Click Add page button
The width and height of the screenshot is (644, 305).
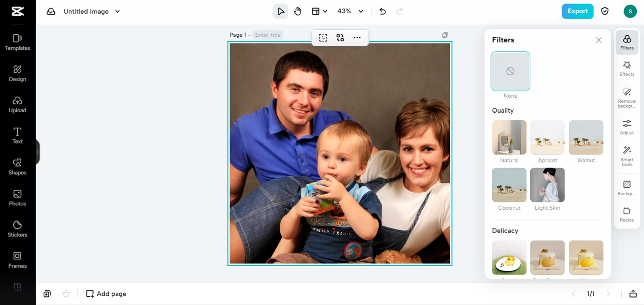(106, 294)
